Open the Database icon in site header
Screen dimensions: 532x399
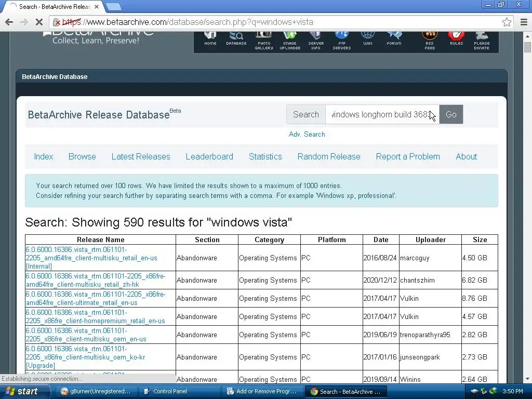[x=236, y=38]
